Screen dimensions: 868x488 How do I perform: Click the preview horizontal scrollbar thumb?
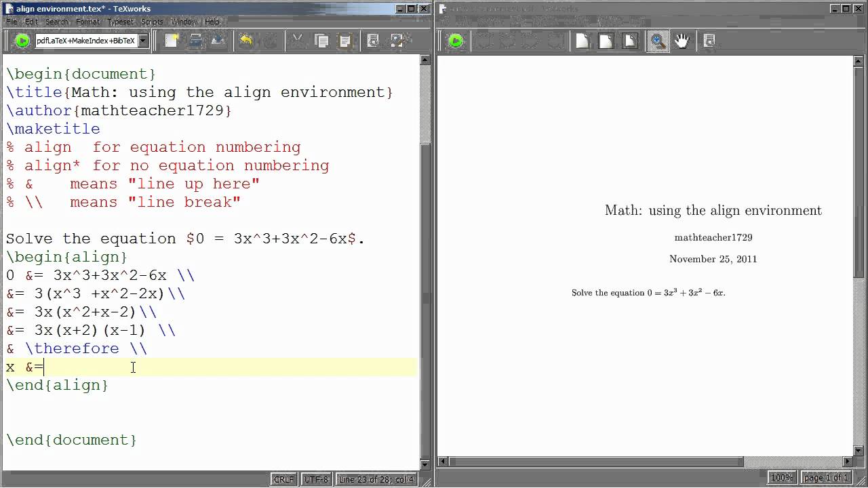coord(597,462)
